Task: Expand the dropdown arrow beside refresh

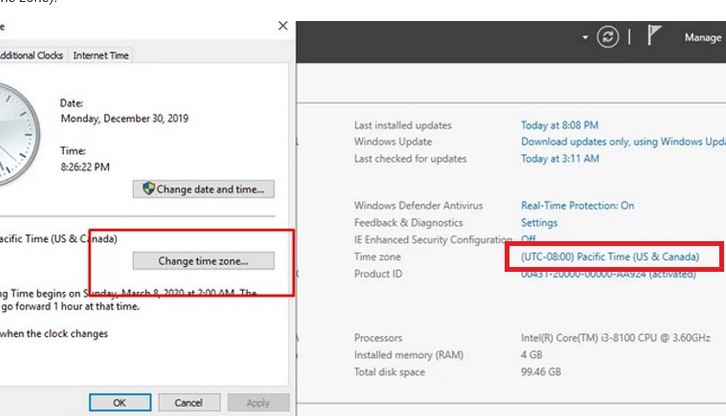Action: (586, 37)
